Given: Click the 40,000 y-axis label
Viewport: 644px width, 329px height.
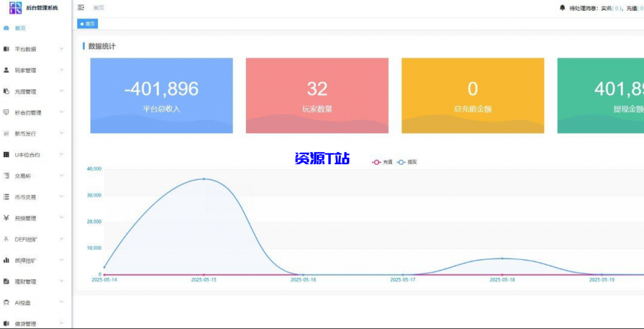Looking at the screenshot, I should [94, 169].
